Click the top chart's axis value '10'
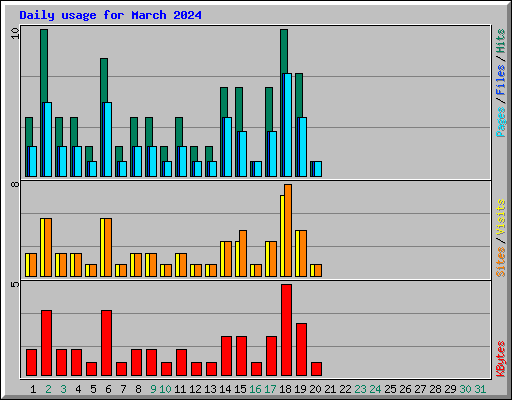This screenshot has width=512, height=400. [15, 33]
